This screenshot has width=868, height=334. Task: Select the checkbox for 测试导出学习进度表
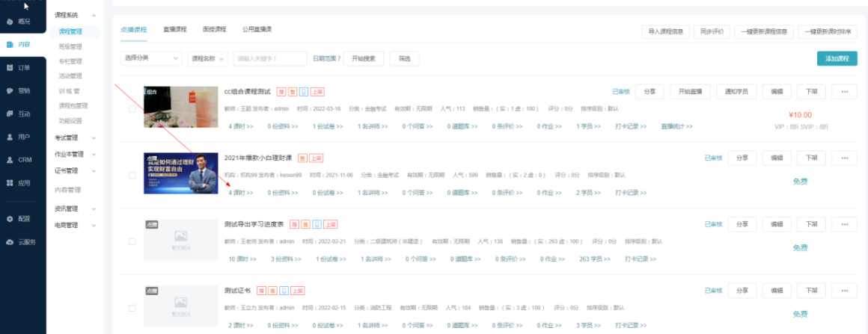132,241
